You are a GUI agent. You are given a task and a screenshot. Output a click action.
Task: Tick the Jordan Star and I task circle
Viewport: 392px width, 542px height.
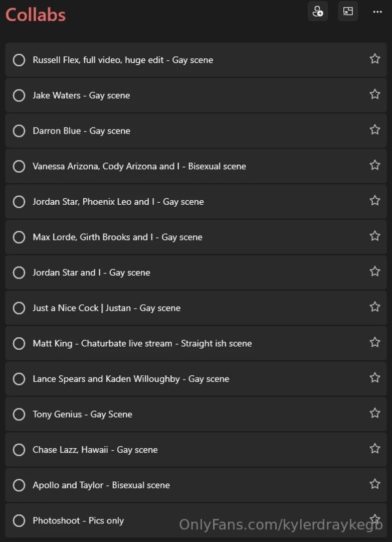pyautogui.click(x=19, y=273)
